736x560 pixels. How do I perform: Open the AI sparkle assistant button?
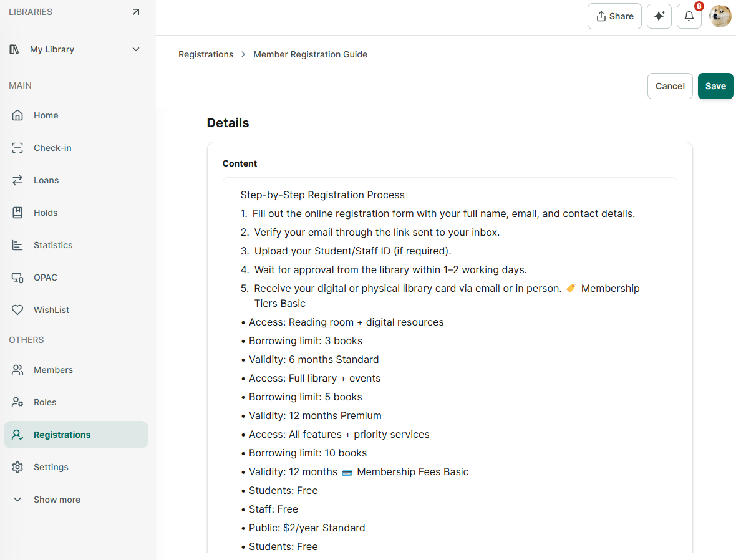tap(659, 16)
